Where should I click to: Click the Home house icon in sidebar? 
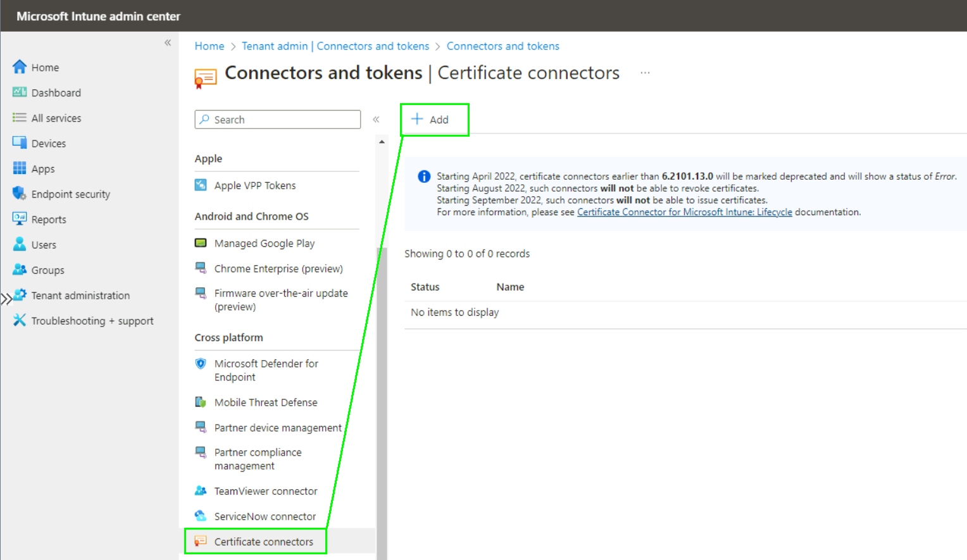pyautogui.click(x=20, y=67)
